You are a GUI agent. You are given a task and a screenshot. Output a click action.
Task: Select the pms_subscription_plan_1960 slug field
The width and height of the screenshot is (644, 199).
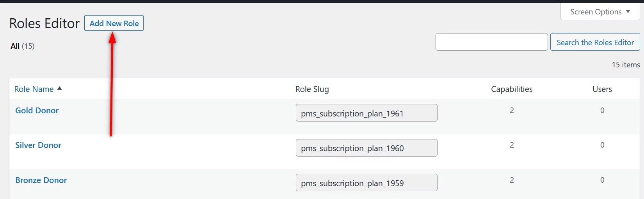pos(366,148)
